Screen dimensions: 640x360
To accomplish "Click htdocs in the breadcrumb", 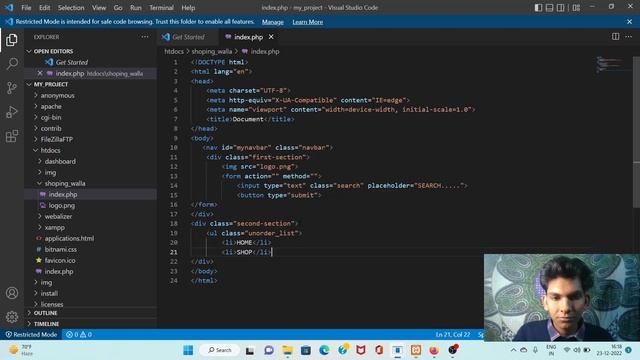I will [174, 51].
